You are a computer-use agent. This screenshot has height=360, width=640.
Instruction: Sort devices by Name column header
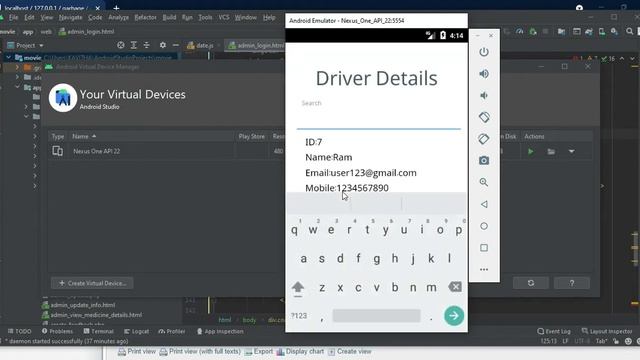pyautogui.click(x=84, y=136)
